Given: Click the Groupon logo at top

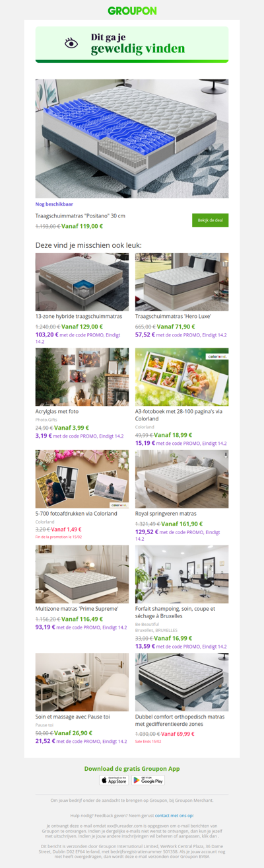Looking at the screenshot, I should 132,11.
